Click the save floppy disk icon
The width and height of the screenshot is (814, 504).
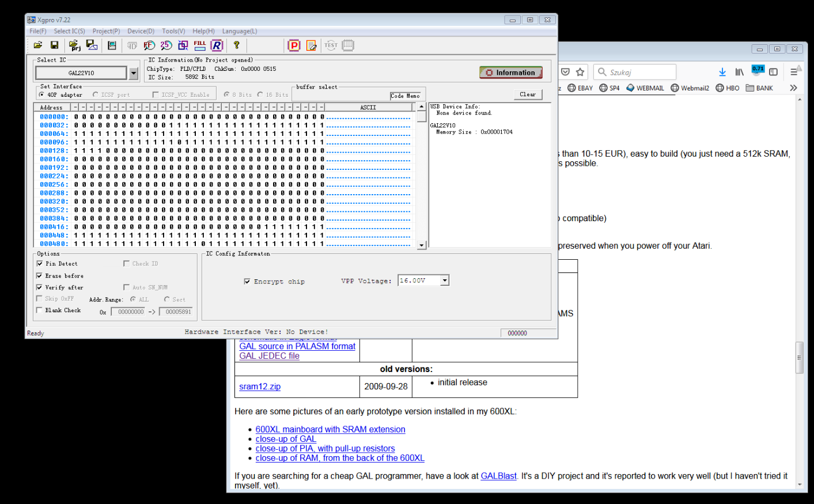54,45
